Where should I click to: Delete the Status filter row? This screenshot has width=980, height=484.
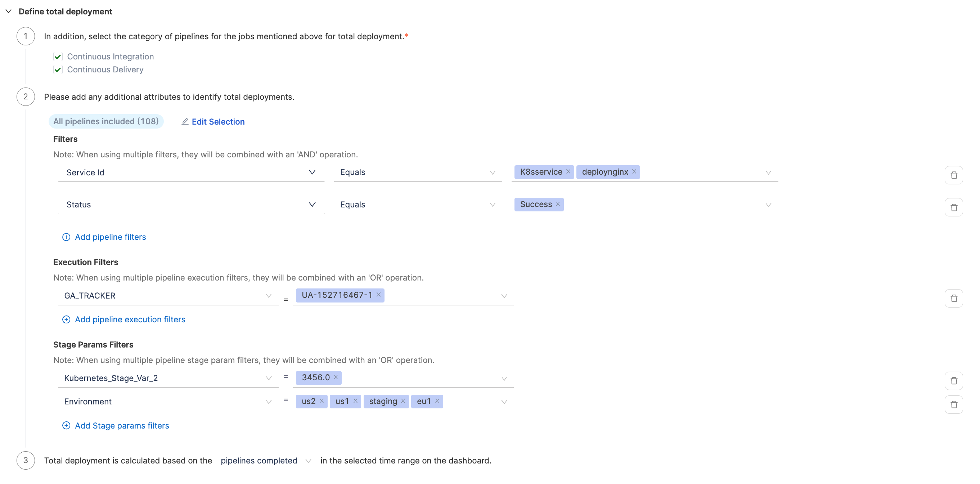(x=953, y=207)
